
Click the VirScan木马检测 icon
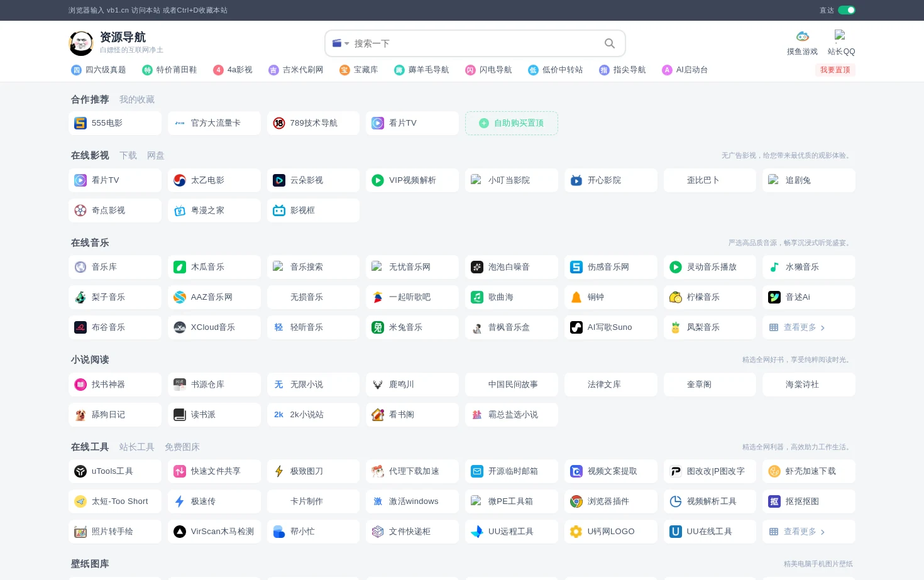(180, 532)
